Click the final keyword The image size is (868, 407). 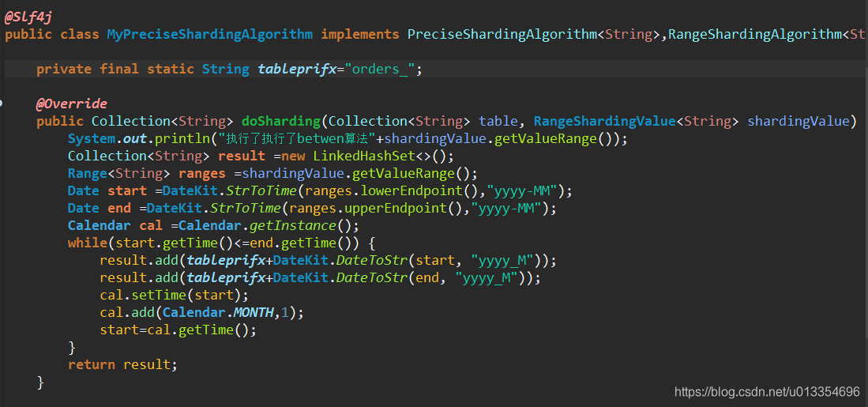[x=119, y=70]
